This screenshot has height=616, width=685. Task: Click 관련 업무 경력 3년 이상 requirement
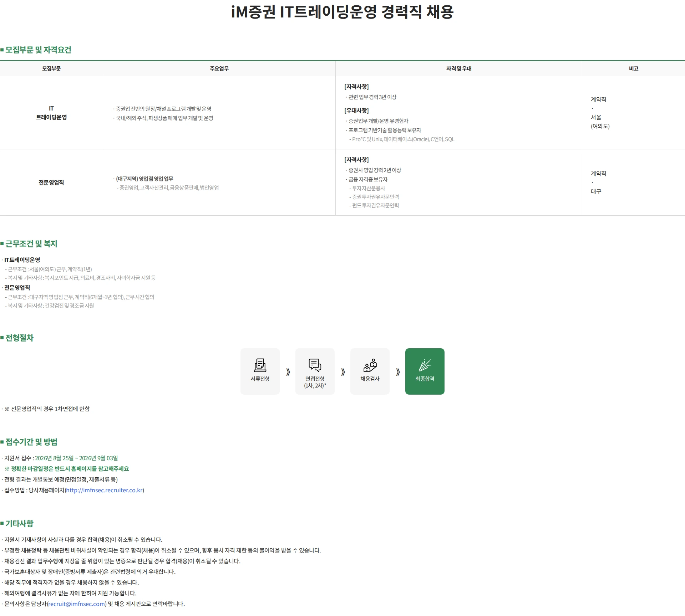(372, 97)
